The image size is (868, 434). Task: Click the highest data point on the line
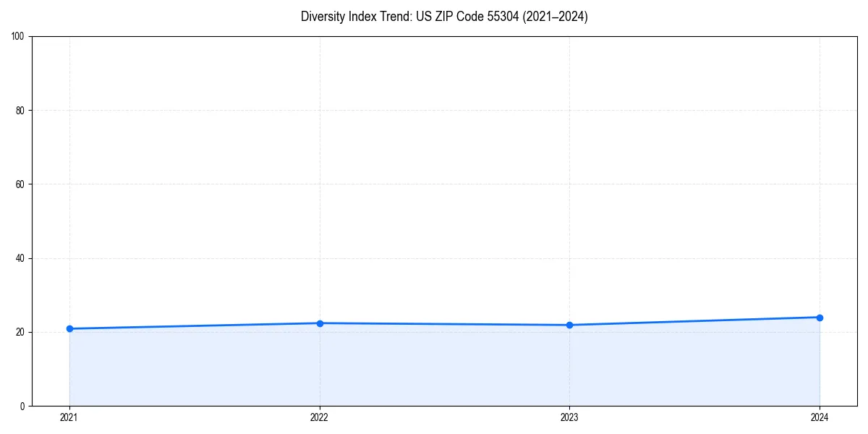click(820, 317)
